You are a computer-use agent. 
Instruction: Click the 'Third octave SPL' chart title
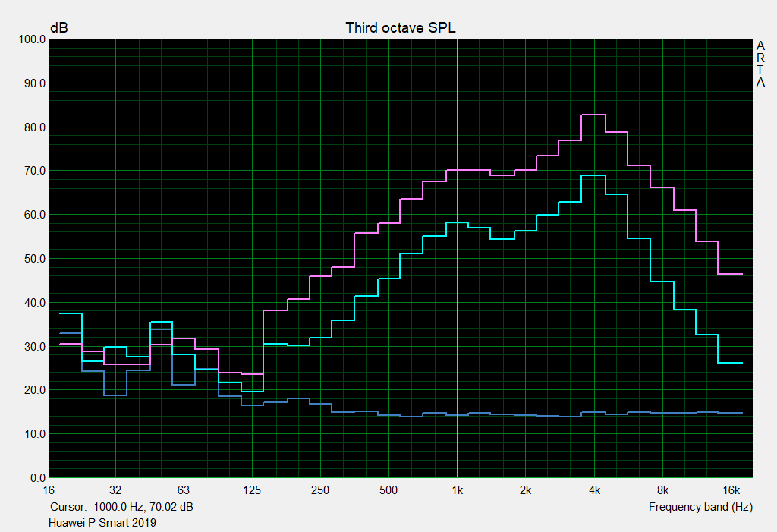point(401,28)
